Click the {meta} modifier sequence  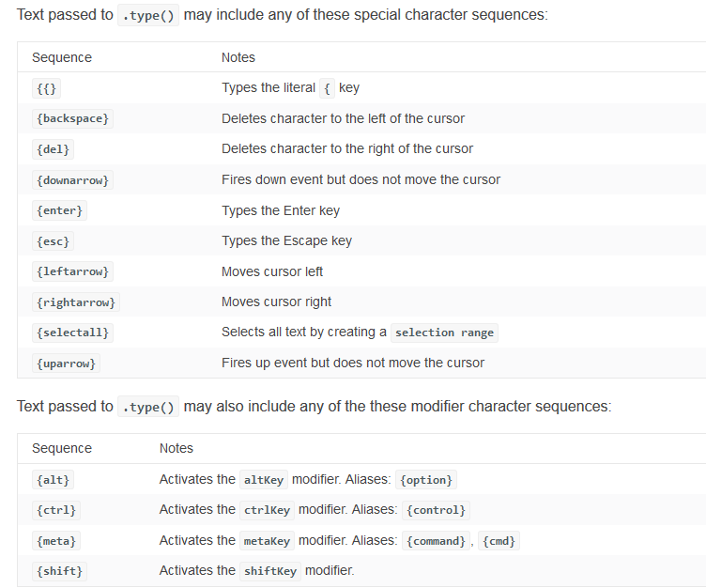point(56,541)
